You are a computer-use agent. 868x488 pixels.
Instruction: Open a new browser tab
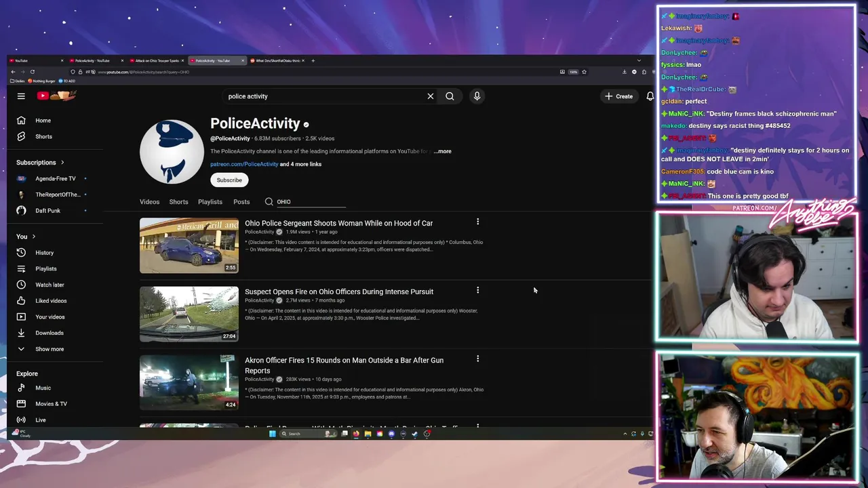tap(313, 60)
